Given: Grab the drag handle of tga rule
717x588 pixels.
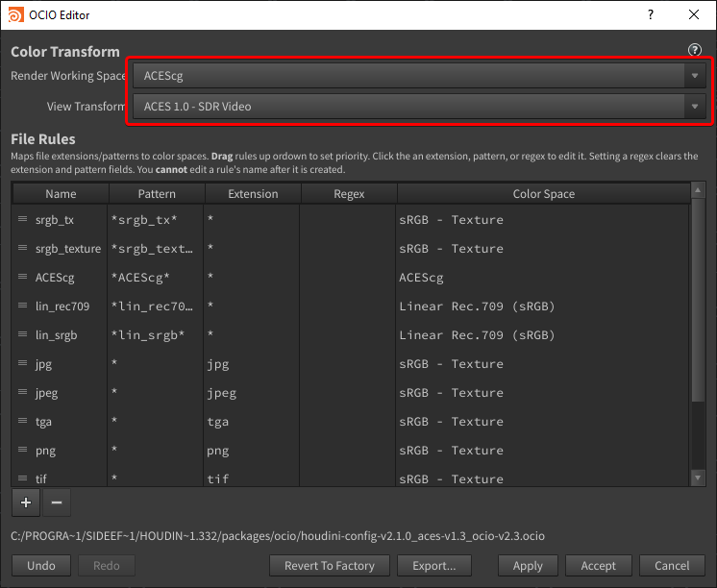Looking at the screenshot, I should coord(22,421).
